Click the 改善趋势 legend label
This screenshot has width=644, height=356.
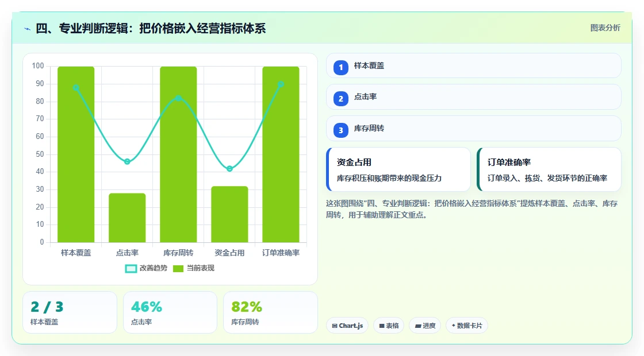point(153,268)
